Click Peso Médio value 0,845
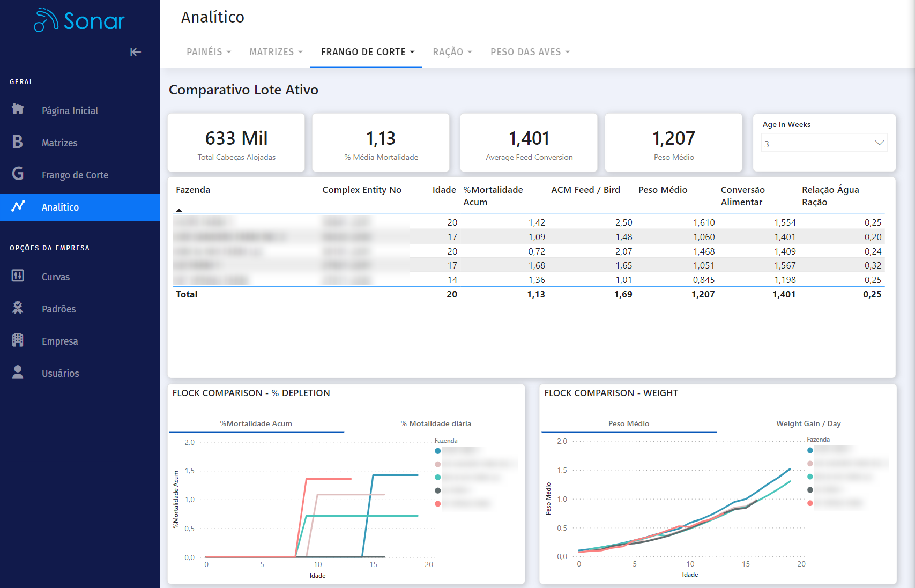The image size is (915, 588). tap(704, 280)
